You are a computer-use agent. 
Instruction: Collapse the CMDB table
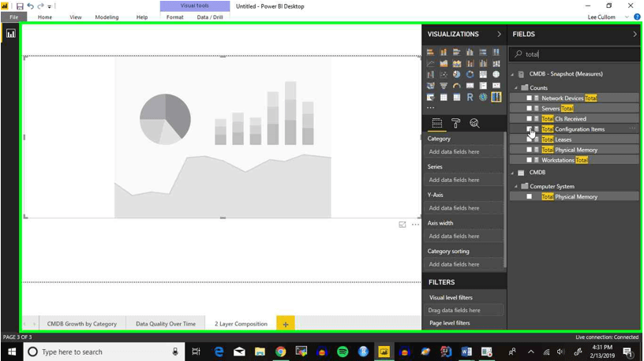click(x=512, y=173)
